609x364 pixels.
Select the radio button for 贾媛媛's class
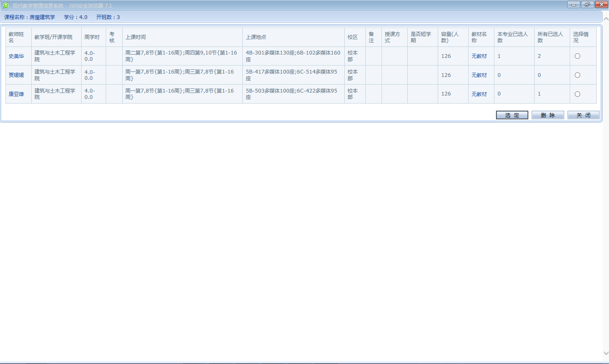[x=577, y=75]
